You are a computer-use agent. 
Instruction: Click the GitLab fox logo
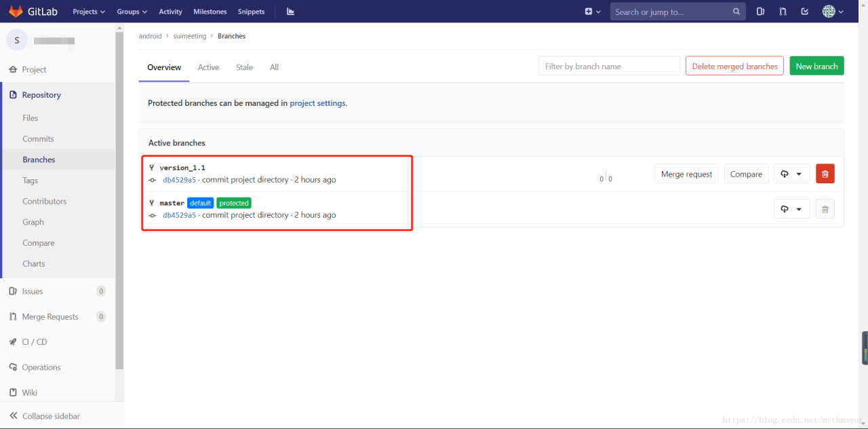tap(16, 12)
